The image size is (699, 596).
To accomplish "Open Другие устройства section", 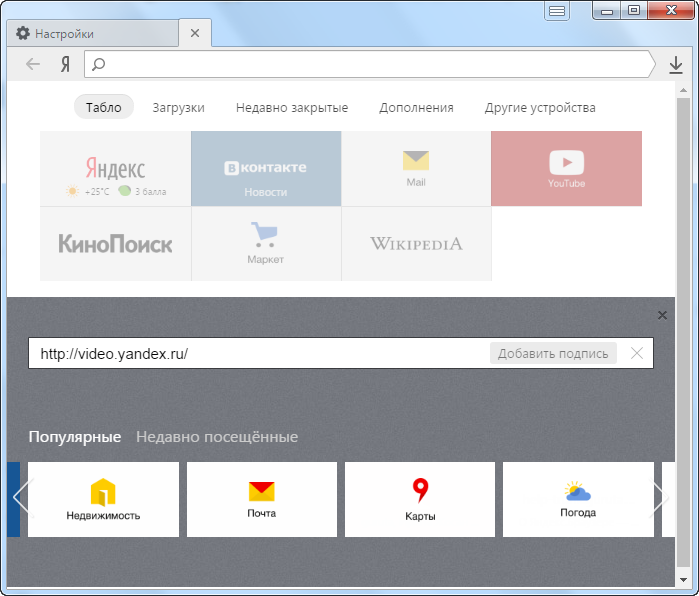I will click(x=540, y=107).
